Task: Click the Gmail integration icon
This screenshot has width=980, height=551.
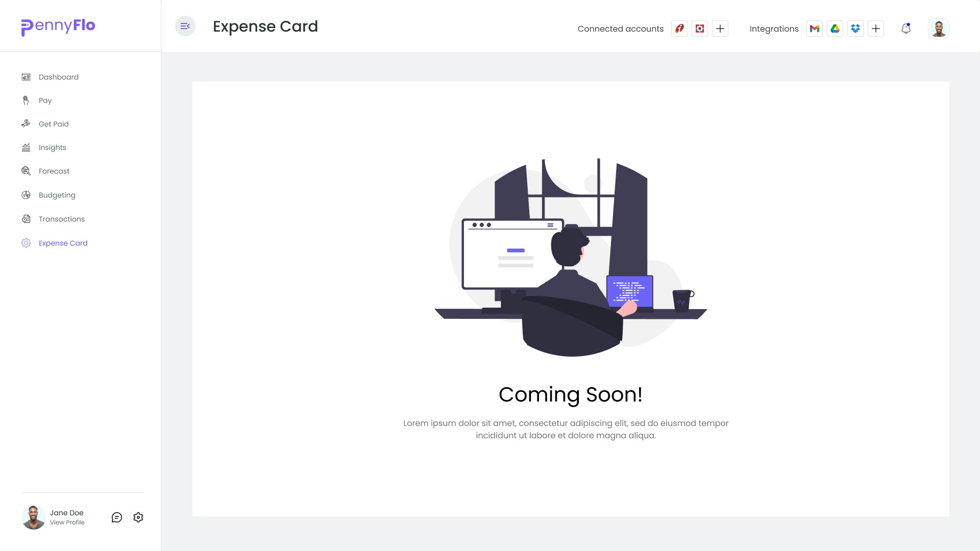Action: coord(815,29)
